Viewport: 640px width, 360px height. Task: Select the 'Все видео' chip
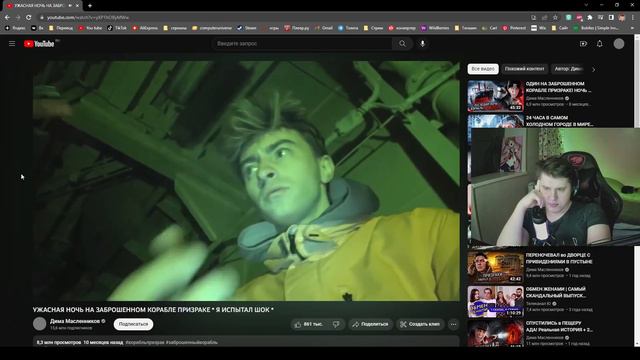pyautogui.click(x=483, y=69)
